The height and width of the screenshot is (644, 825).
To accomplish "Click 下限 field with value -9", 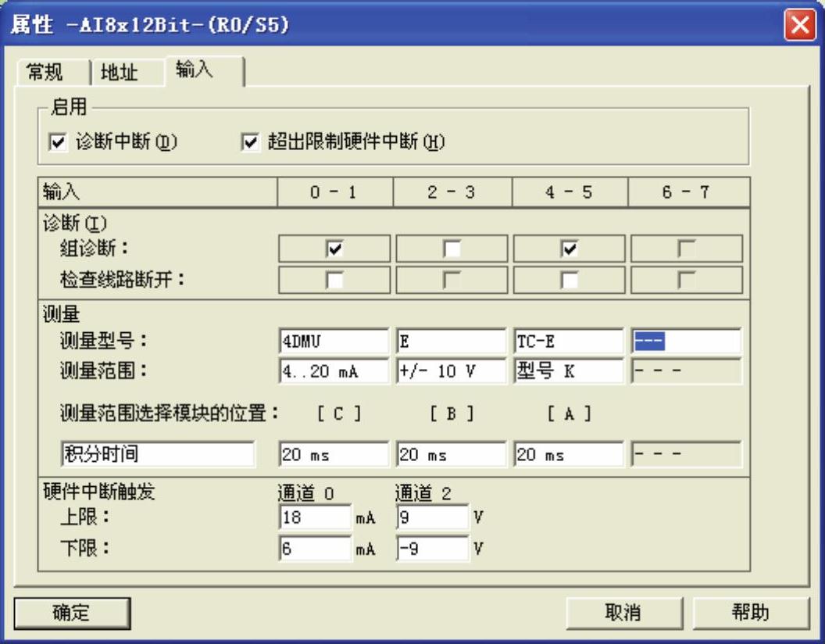I will (x=433, y=549).
